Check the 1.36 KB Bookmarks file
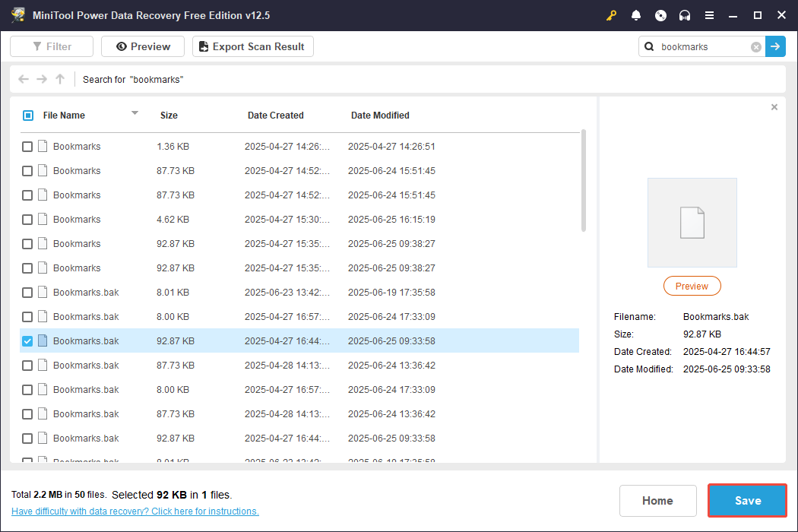 (x=27, y=147)
